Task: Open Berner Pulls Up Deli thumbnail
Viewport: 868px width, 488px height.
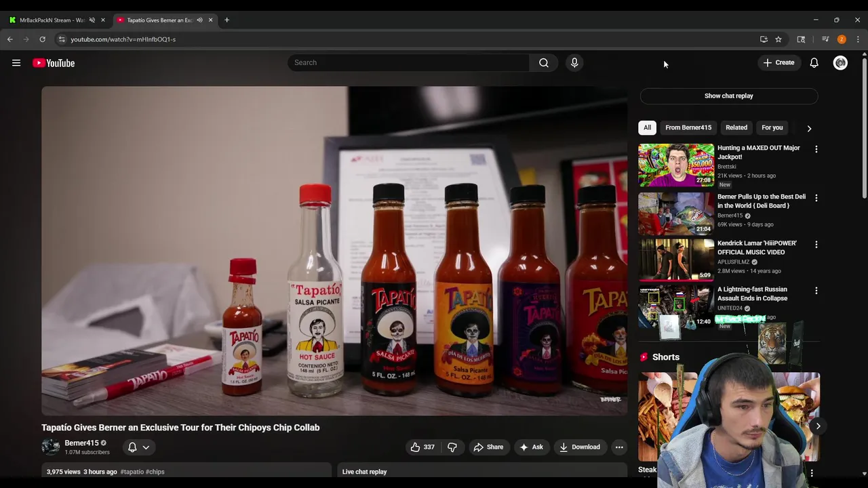Action: coord(676,213)
